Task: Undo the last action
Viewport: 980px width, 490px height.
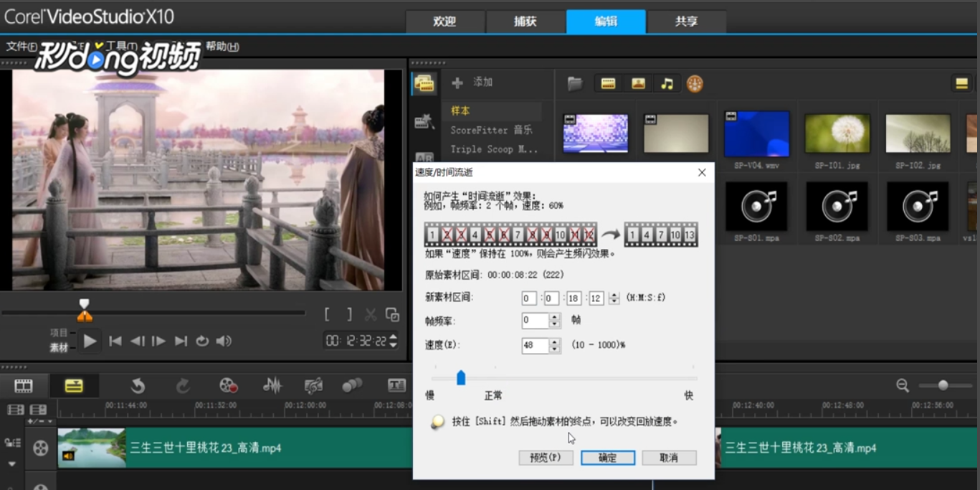Action: point(138,386)
